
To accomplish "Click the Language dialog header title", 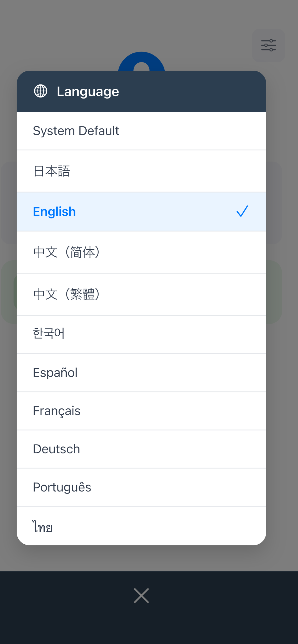I will [88, 92].
